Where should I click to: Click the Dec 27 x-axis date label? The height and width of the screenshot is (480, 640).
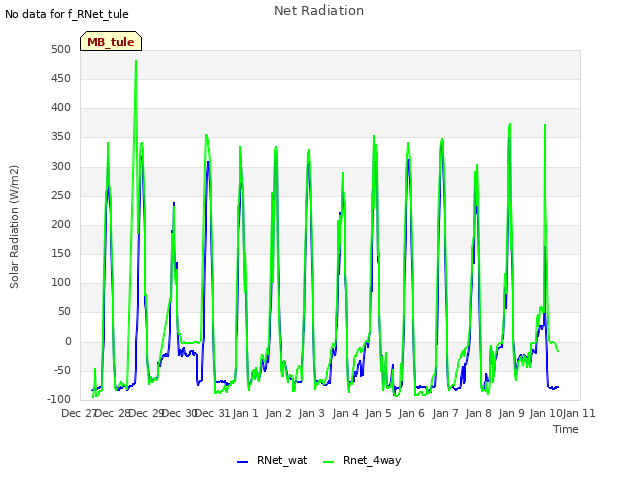[x=78, y=413]
